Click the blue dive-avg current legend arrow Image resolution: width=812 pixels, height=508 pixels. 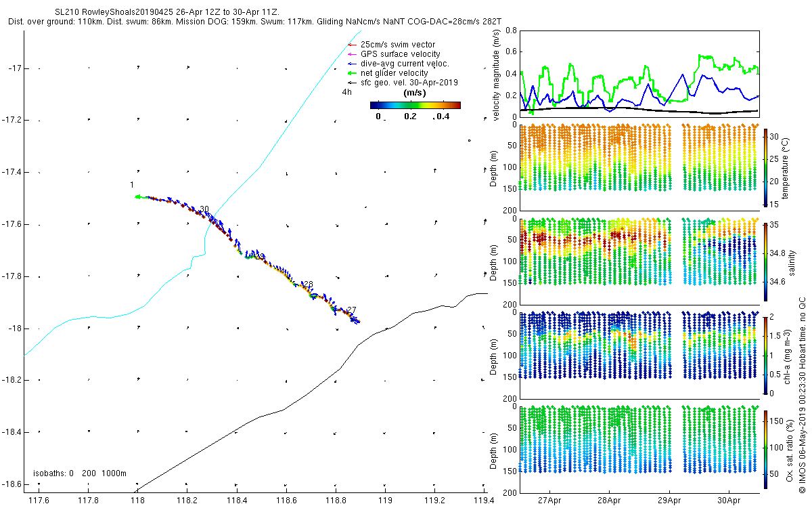(352, 64)
